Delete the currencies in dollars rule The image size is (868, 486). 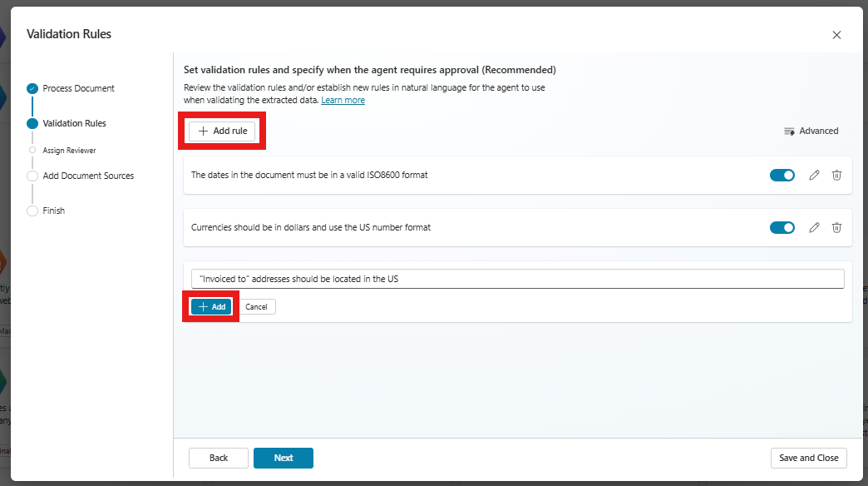(x=836, y=227)
